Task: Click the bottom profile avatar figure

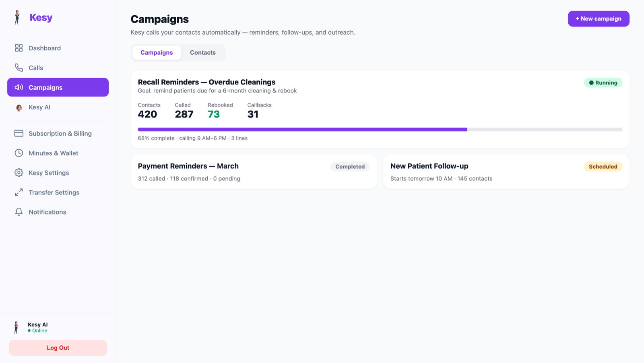Action: (x=16, y=327)
